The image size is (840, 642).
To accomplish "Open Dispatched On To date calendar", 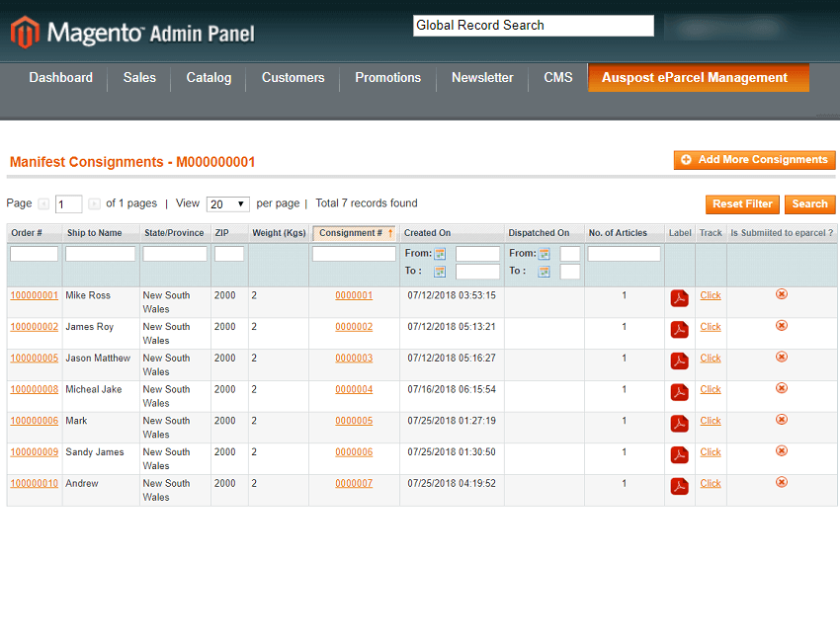I will coord(545,272).
